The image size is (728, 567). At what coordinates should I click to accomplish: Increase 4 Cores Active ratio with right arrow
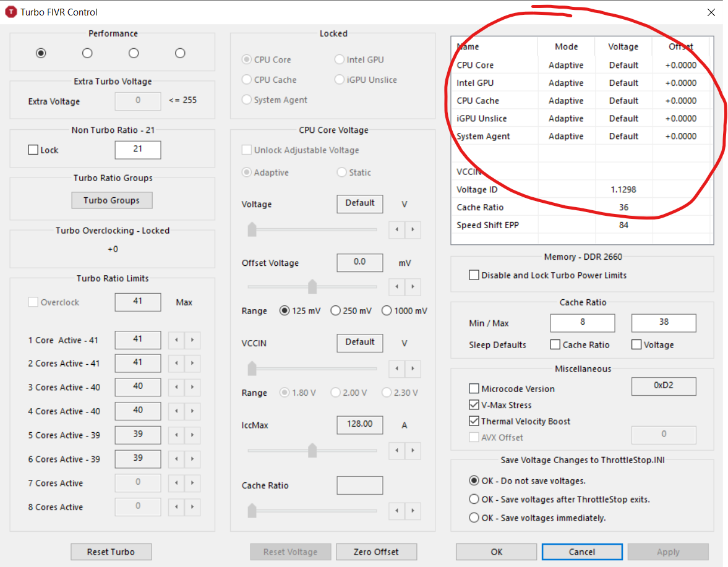[x=192, y=411]
